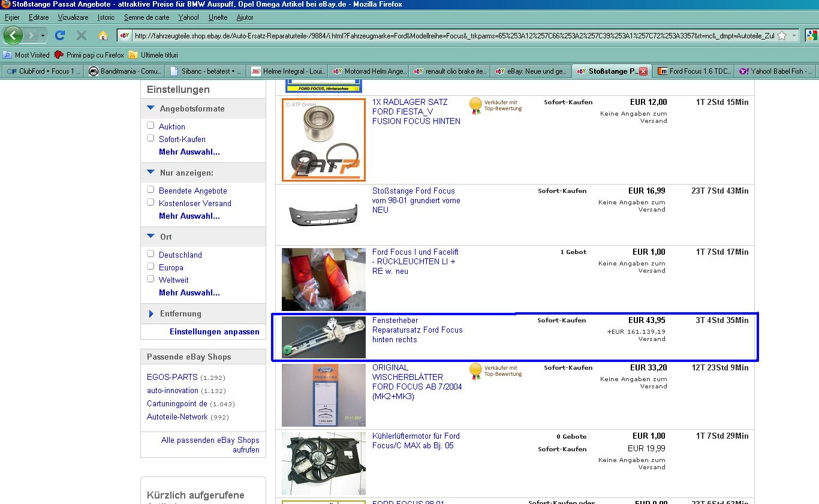This screenshot has height=504, width=819.
Task: Click the reload page icon
Action: coord(60,35)
